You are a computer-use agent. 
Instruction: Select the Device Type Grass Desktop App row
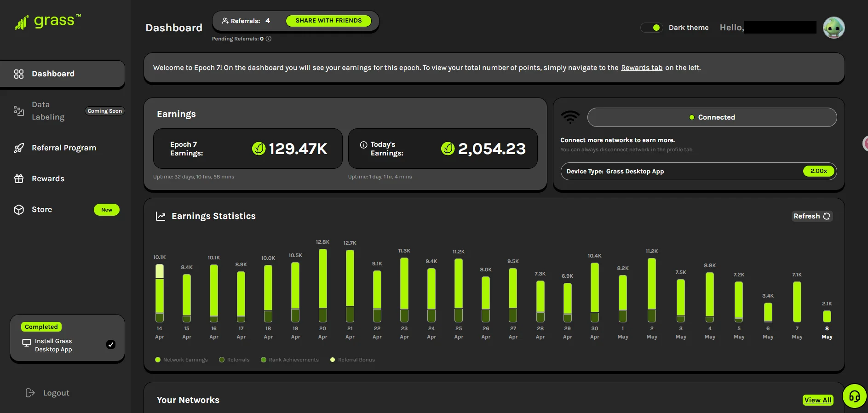pos(698,171)
